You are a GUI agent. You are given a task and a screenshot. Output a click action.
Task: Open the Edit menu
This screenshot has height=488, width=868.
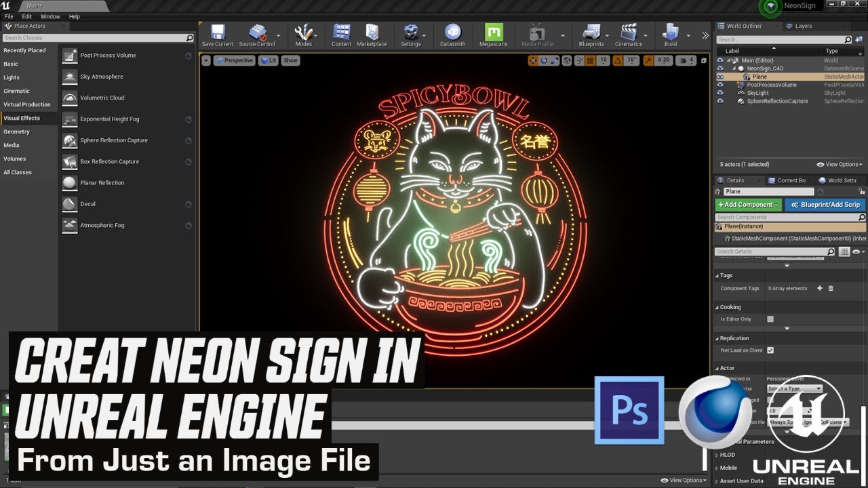point(27,16)
